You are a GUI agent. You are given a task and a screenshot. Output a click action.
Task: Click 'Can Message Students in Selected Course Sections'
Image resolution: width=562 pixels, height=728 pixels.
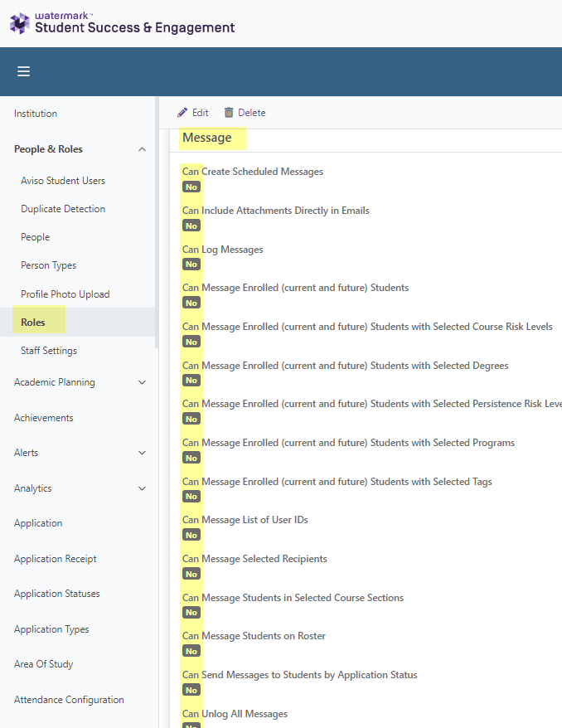(x=293, y=598)
